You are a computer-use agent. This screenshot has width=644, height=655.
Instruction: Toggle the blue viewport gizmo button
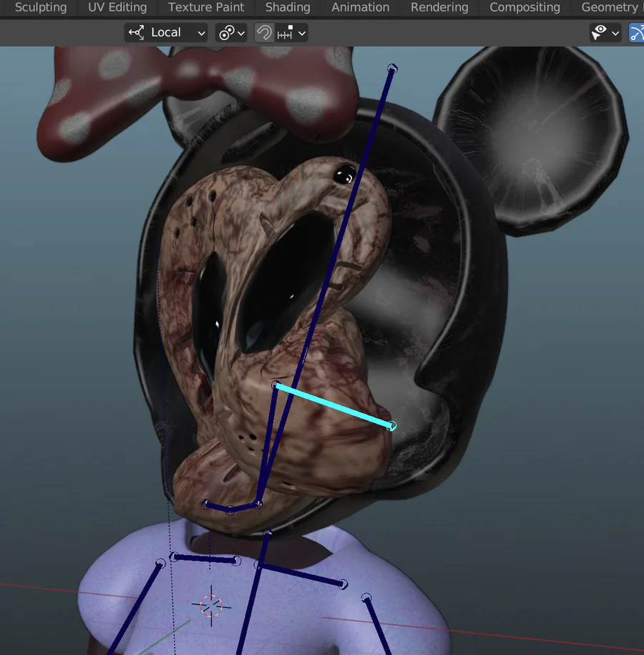tap(636, 33)
